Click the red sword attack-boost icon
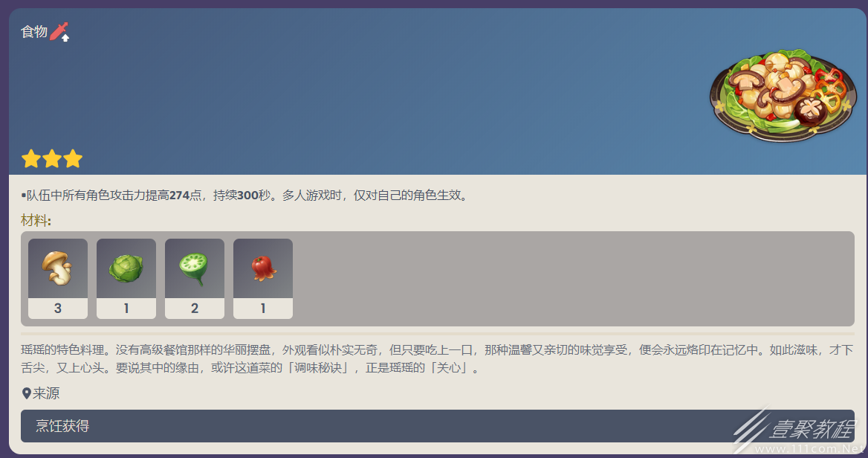The width and height of the screenshot is (868, 458). tap(59, 31)
